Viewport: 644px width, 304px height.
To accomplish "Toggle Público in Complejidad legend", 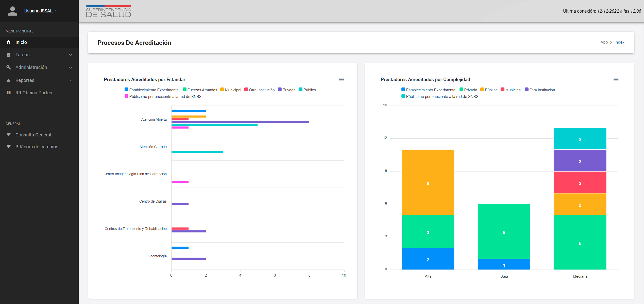I will point(489,90).
